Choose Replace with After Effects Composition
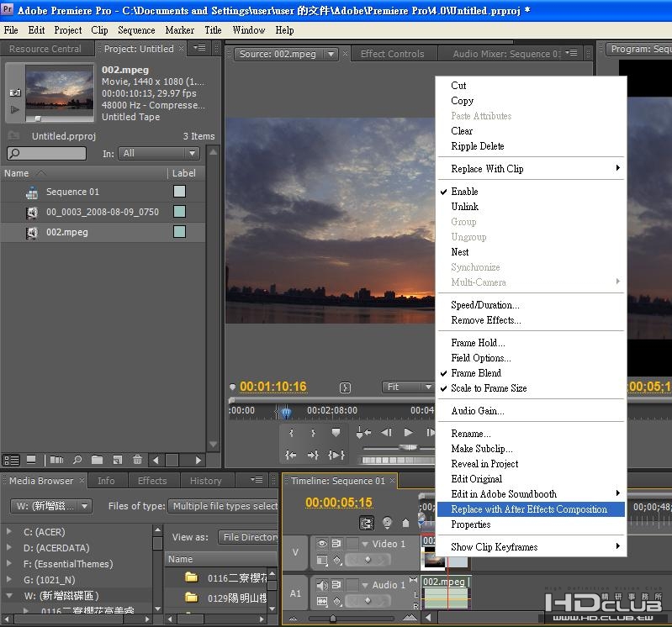This screenshot has height=627, width=672. click(x=531, y=509)
